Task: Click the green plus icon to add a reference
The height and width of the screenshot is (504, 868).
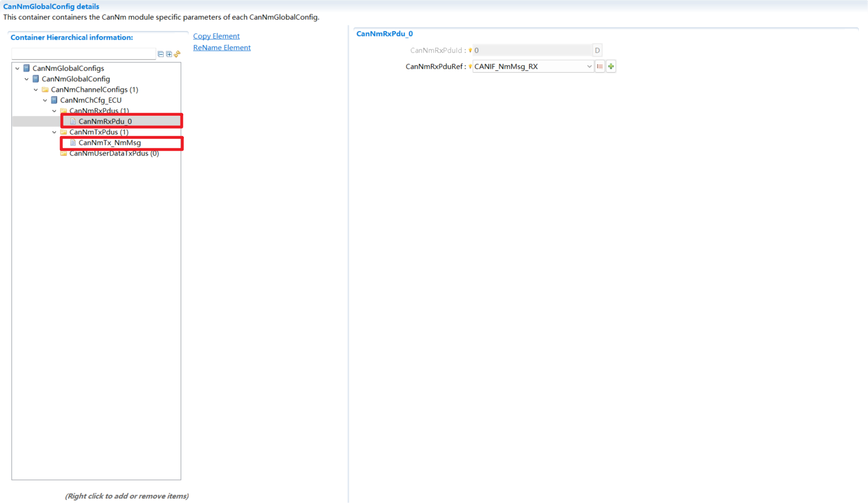Action: [x=611, y=66]
